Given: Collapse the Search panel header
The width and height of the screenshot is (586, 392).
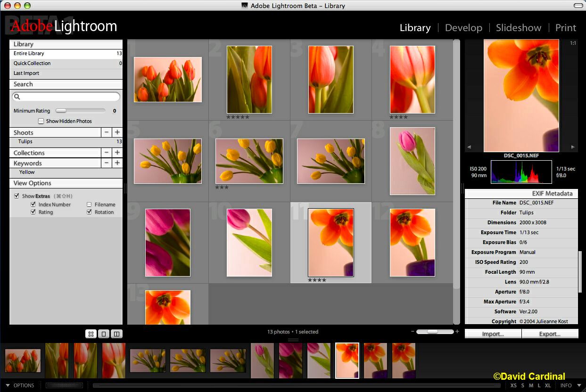Looking at the screenshot, I should point(66,84).
